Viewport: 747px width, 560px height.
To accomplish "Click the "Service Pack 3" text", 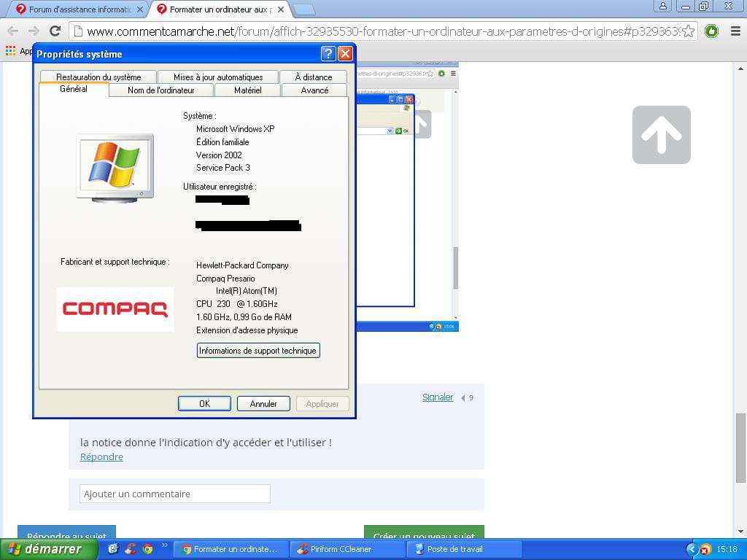I will click(x=223, y=168).
